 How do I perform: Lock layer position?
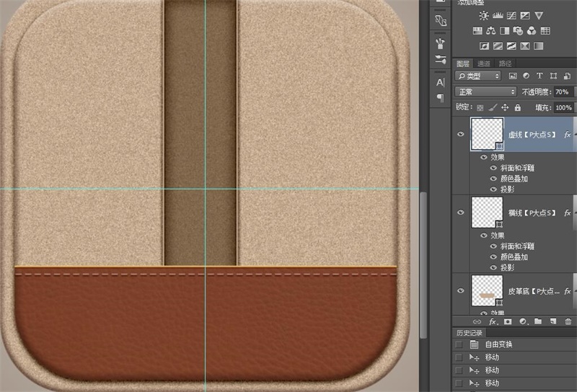pyautogui.click(x=505, y=107)
